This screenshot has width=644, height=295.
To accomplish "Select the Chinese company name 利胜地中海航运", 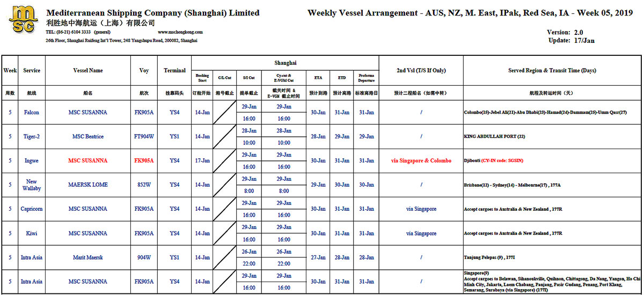I will [101, 23].
